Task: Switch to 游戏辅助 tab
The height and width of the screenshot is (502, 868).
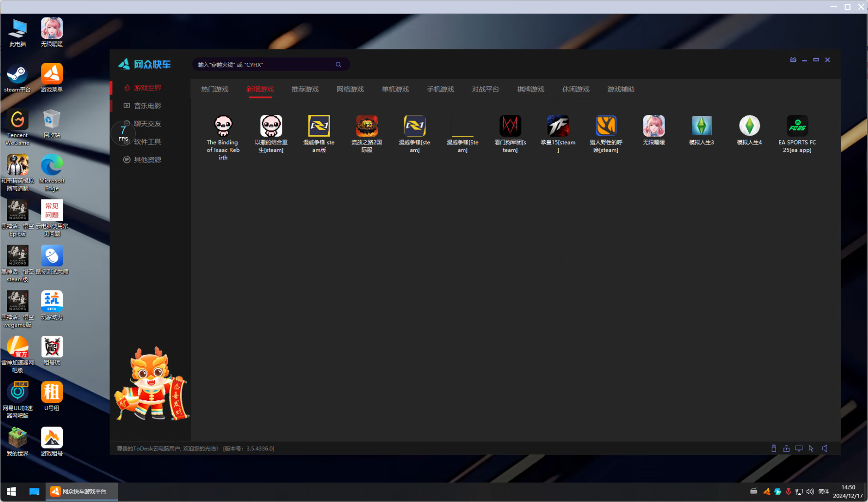Action: point(621,89)
